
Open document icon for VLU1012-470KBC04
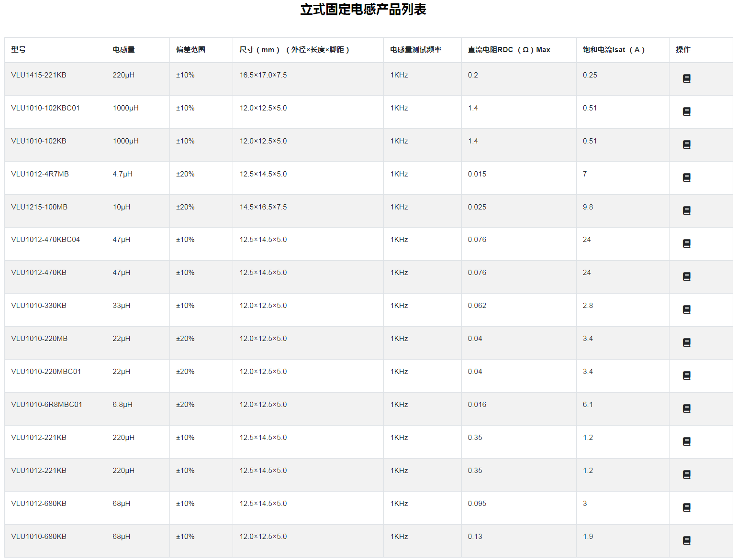[686, 243]
